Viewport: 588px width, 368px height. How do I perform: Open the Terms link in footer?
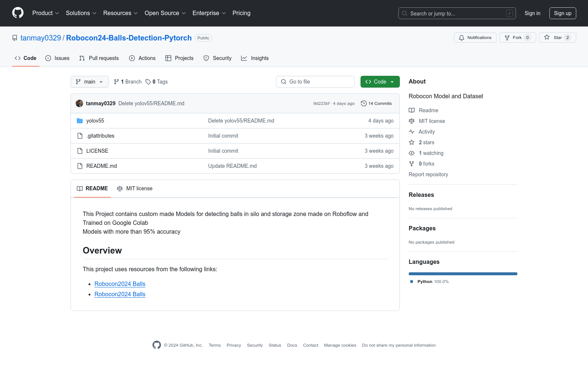pyautogui.click(x=215, y=345)
